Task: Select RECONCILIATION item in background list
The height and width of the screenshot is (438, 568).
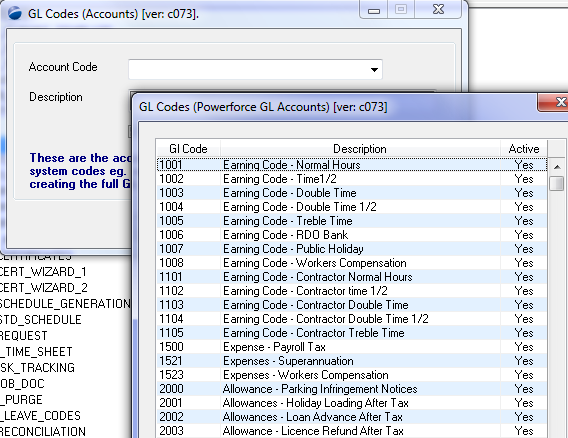Action: coord(43,431)
